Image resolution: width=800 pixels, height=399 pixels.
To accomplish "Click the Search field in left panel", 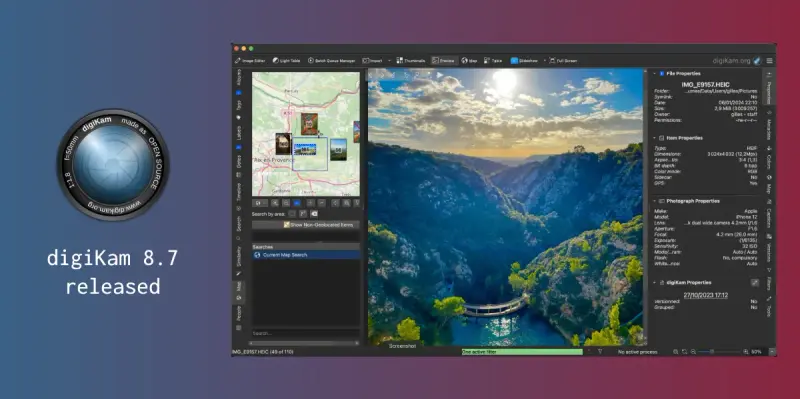I will click(x=306, y=333).
